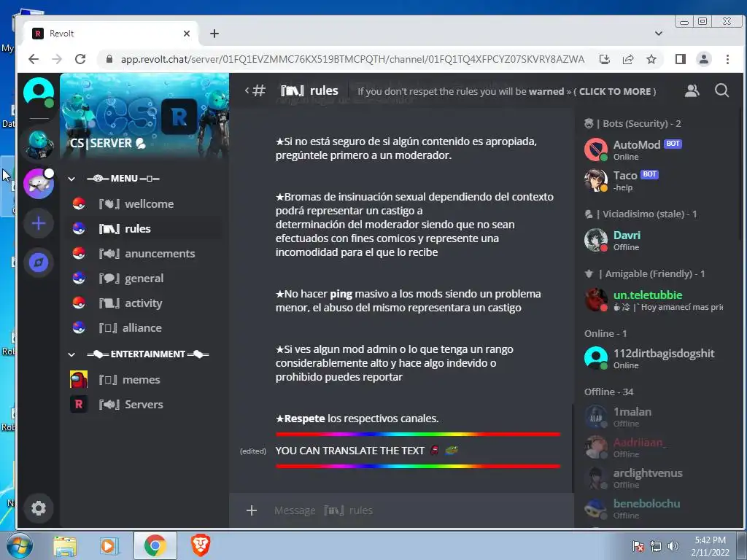Open Chrome's three-dot menu
747x560 pixels.
[x=727, y=59]
